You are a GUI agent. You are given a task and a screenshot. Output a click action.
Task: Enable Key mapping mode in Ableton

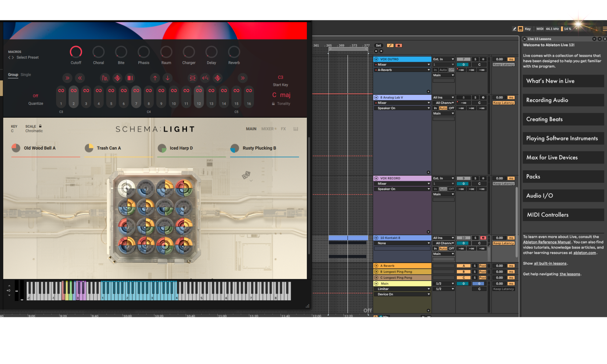click(528, 29)
